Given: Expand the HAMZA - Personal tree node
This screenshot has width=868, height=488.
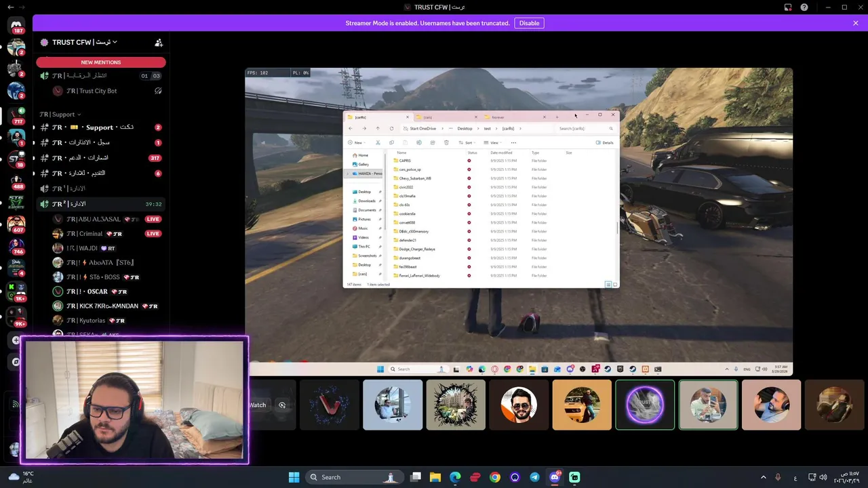Looking at the screenshot, I should point(348,174).
